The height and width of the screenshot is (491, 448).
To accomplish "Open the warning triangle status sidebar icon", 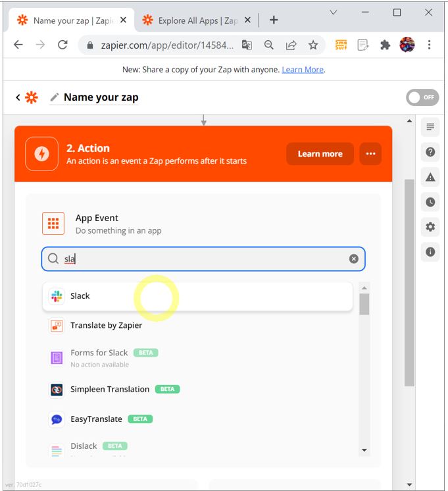I will pyautogui.click(x=430, y=177).
